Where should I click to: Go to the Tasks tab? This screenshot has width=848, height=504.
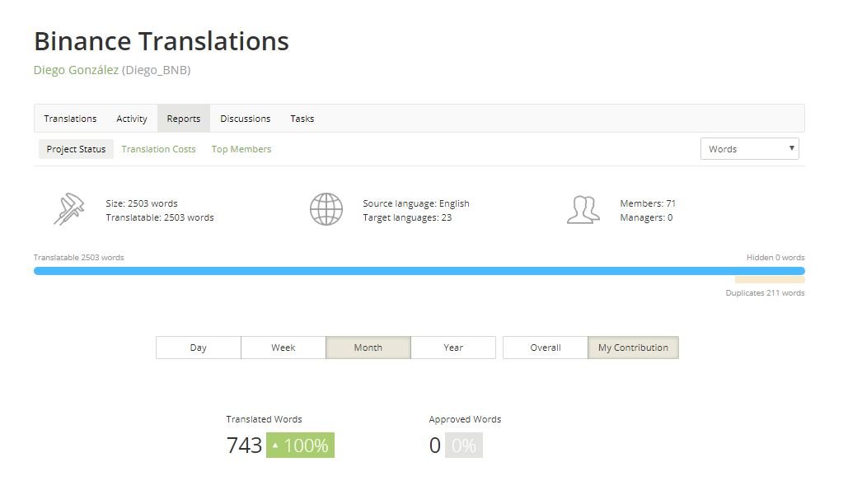[302, 119]
